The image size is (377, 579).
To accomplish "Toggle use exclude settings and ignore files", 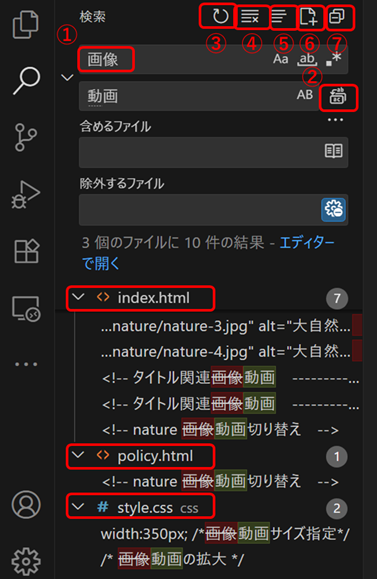I will click(333, 209).
